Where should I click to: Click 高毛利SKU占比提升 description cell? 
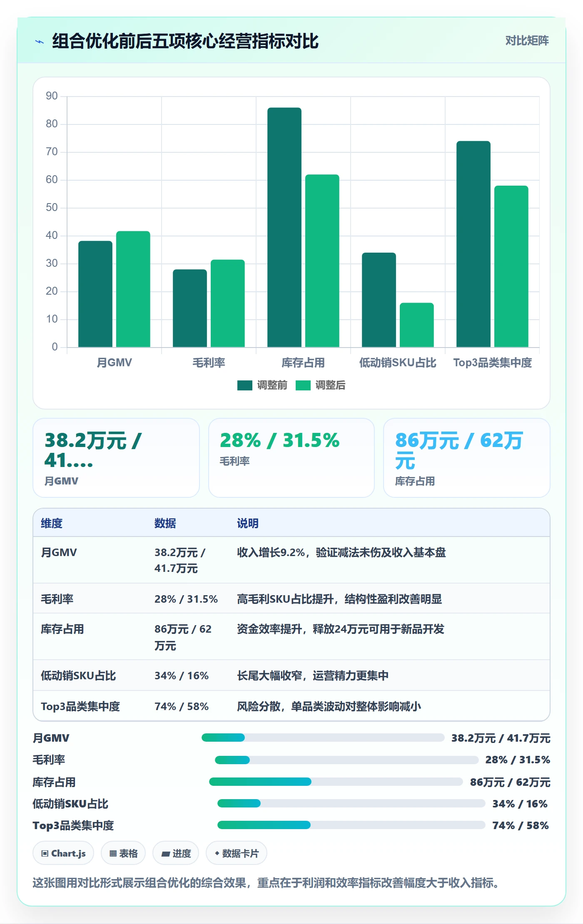339,599
